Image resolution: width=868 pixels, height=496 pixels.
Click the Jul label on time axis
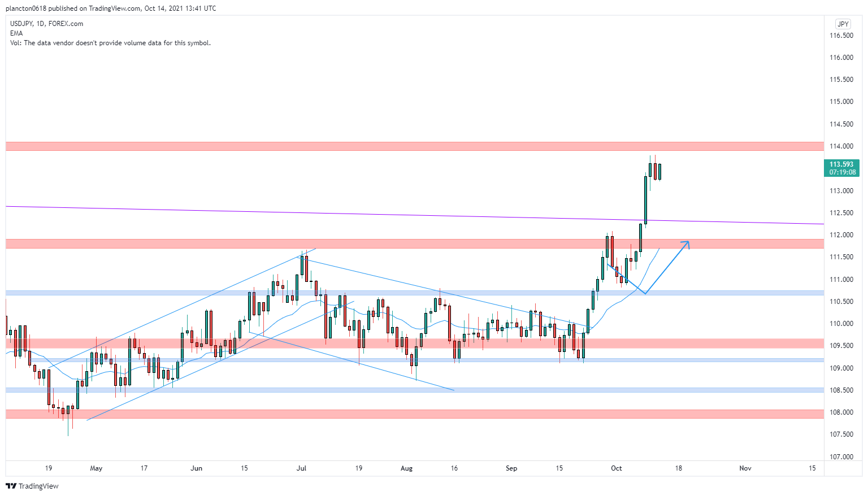coord(301,468)
